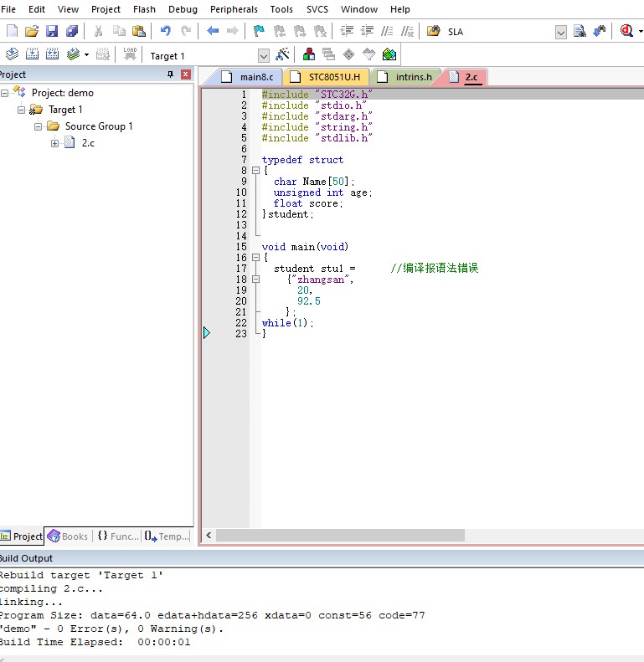Navigate forwards with right arrow
644x662 pixels.
click(232, 31)
